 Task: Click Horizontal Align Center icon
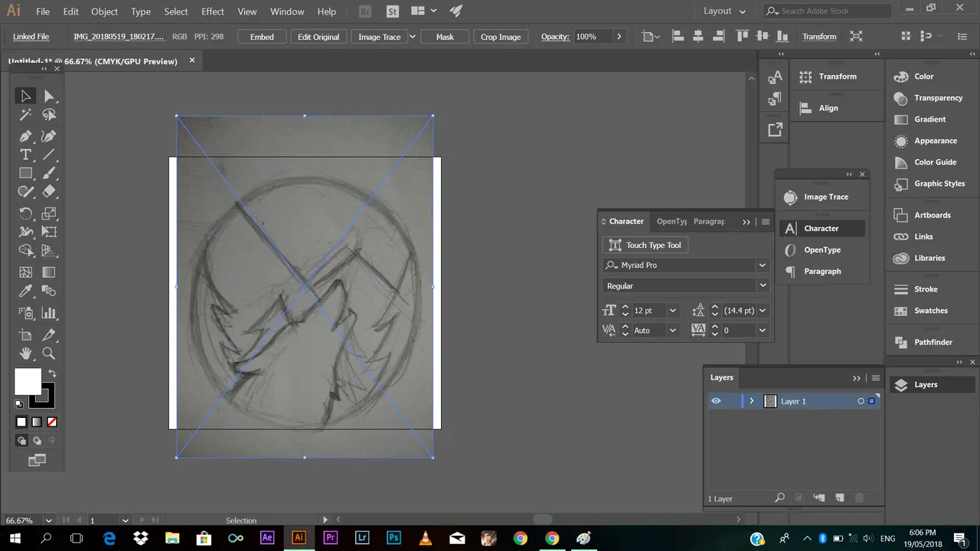point(697,37)
